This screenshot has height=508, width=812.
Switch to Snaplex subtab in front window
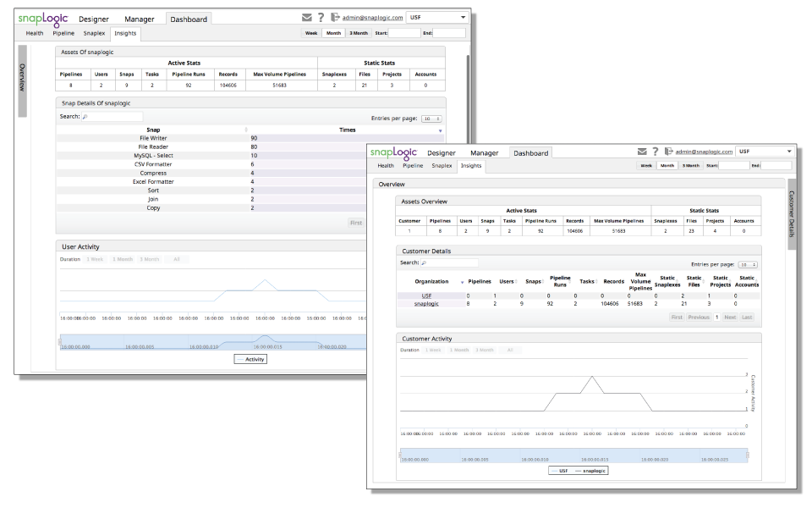[x=442, y=166]
